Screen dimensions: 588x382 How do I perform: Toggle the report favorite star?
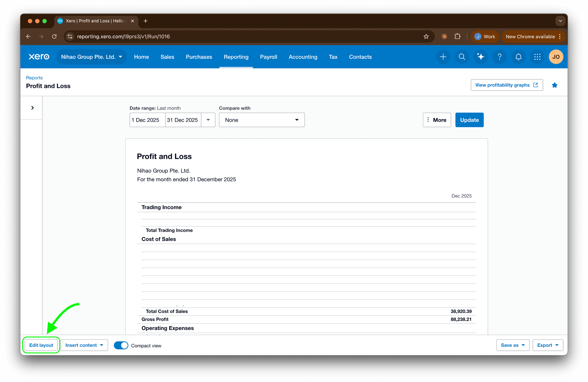(555, 85)
